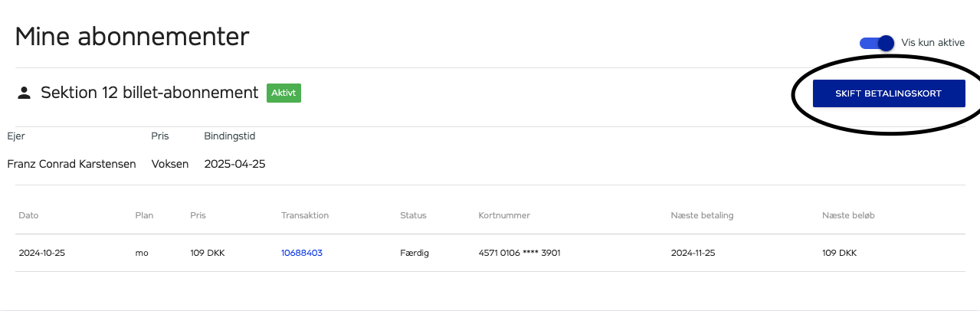The height and width of the screenshot is (311, 980).
Task: Click the owner name Franz Conrad Karstensen
Action: point(71,164)
